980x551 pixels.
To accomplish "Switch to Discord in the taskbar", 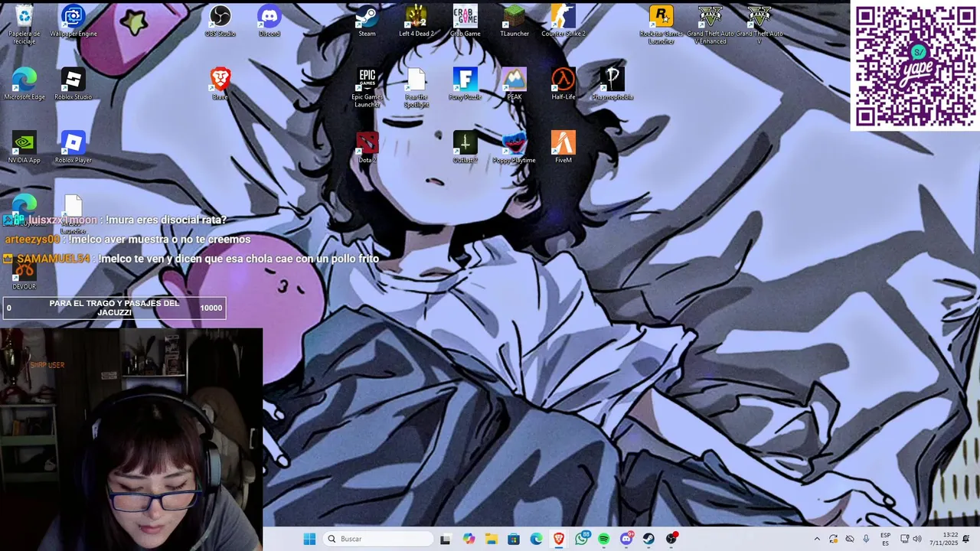I will click(x=626, y=539).
